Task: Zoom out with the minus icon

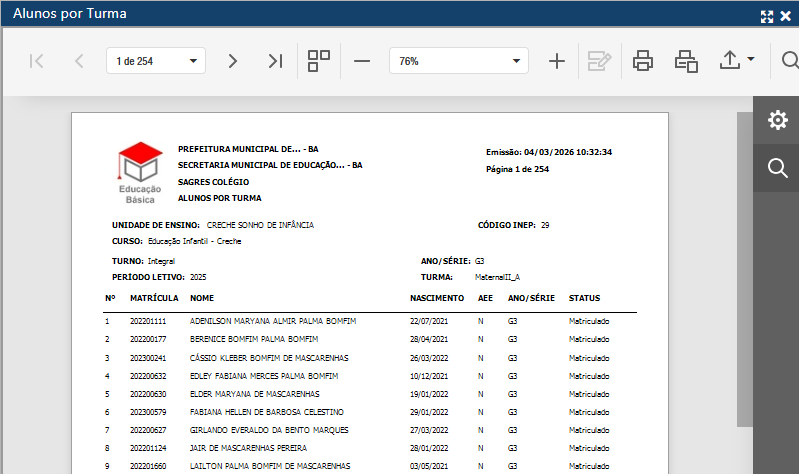Action: coord(362,61)
